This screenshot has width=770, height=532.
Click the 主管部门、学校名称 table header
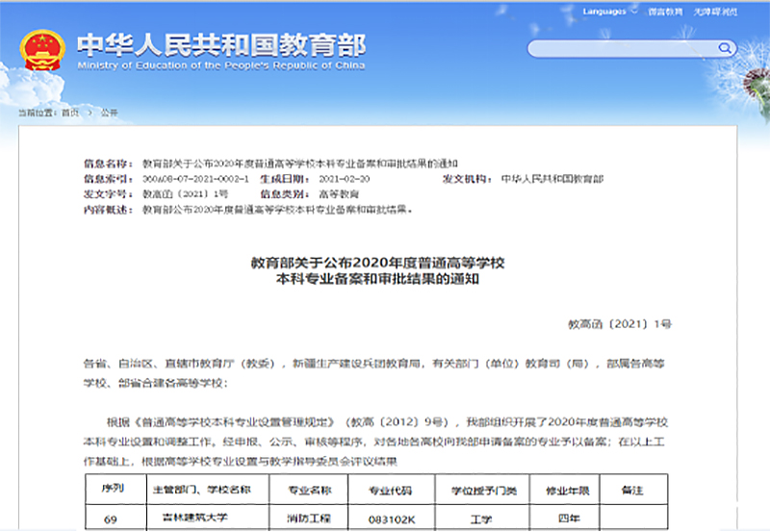click(x=202, y=490)
